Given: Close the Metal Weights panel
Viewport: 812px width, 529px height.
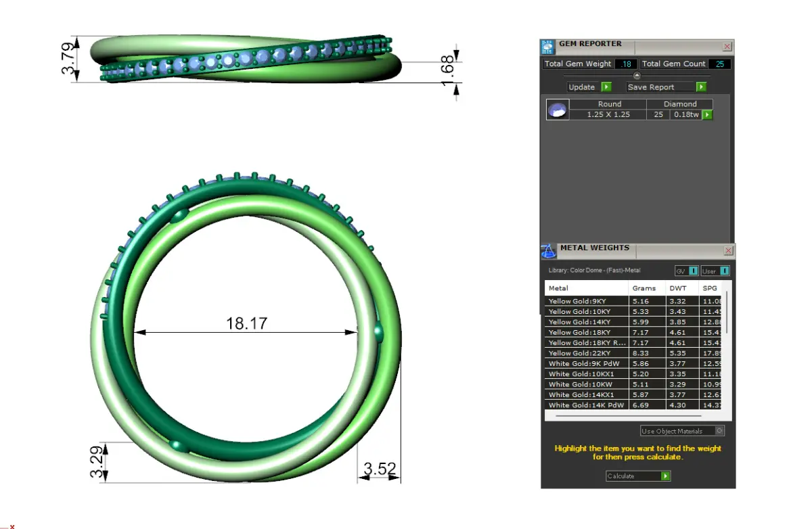Looking at the screenshot, I should (x=729, y=251).
